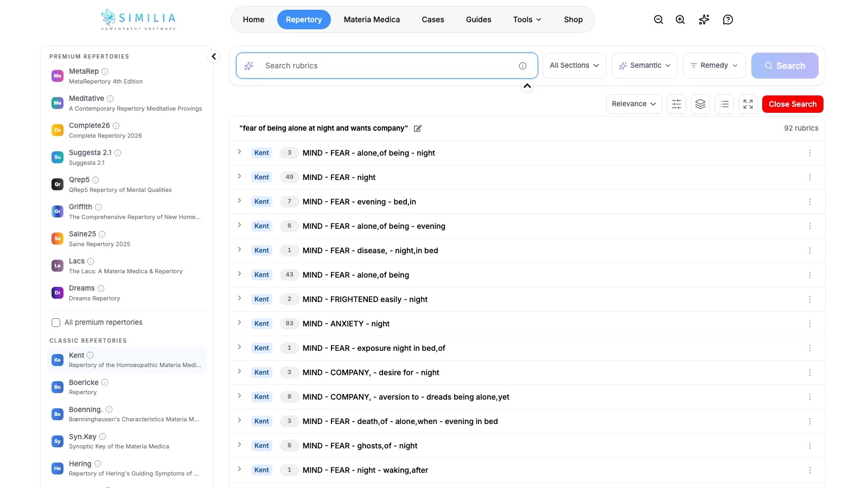The height and width of the screenshot is (488, 868).
Task: Open the All Sections dropdown
Action: [575, 66]
